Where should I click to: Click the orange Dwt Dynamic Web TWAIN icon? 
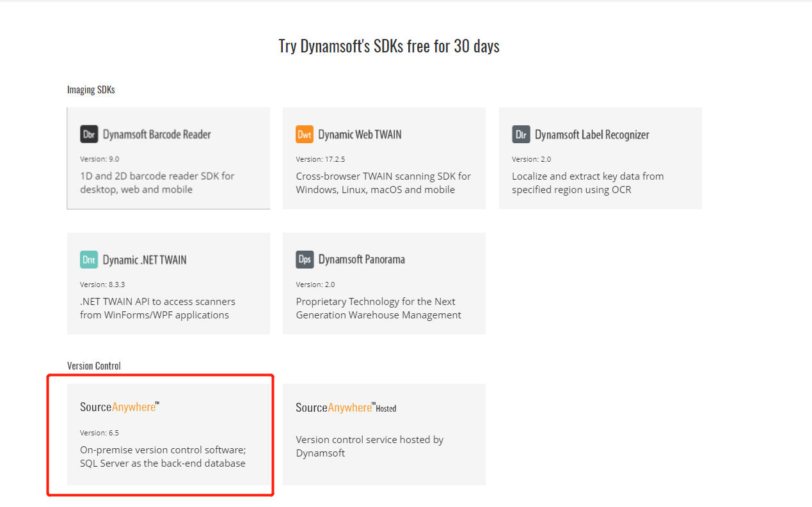[305, 134]
